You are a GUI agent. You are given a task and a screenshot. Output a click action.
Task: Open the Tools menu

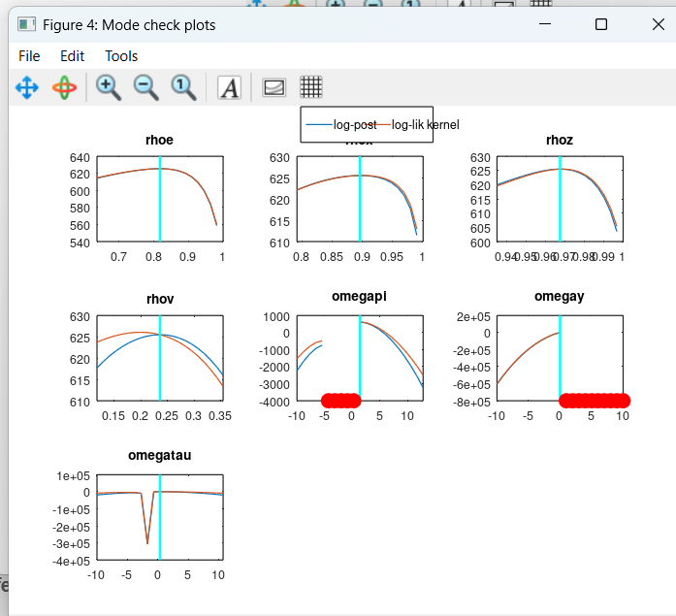pyautogui.click(x=121, y=56)
